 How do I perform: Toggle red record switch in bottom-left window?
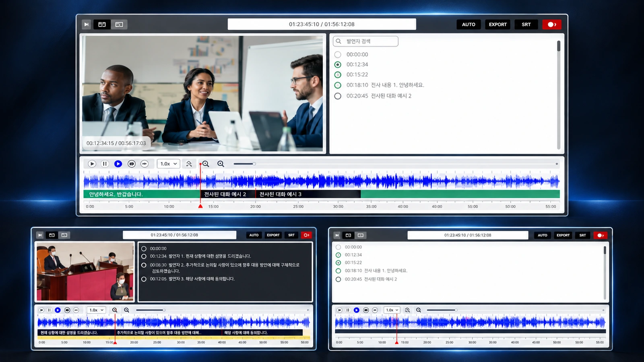306,235
